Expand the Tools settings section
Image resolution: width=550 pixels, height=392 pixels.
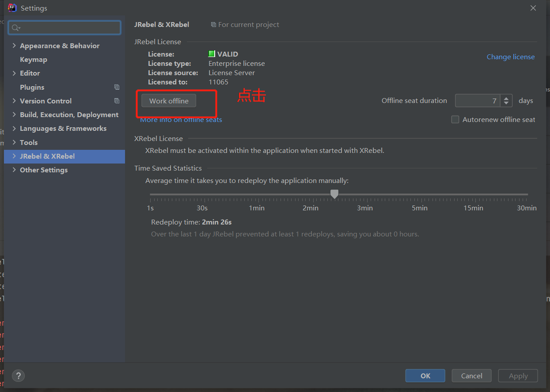click(x=14, y=142)
